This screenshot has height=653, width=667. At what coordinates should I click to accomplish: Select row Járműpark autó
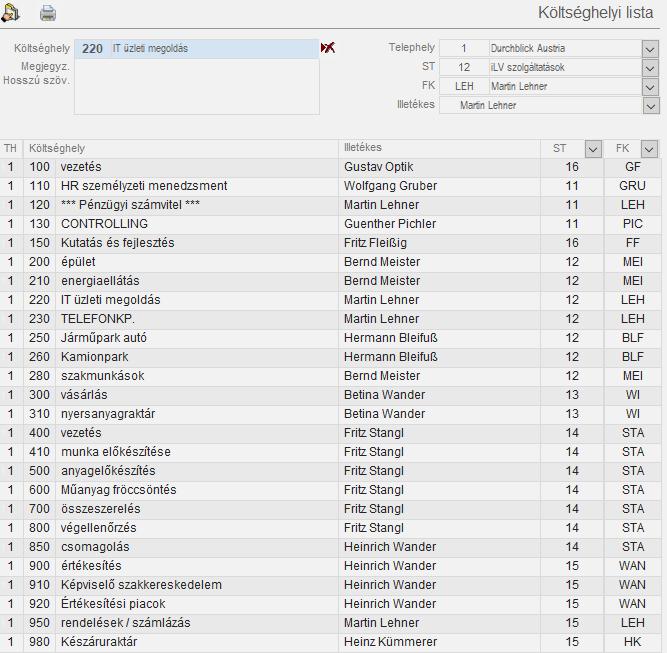pyautogui.click(x=330, y=338)
